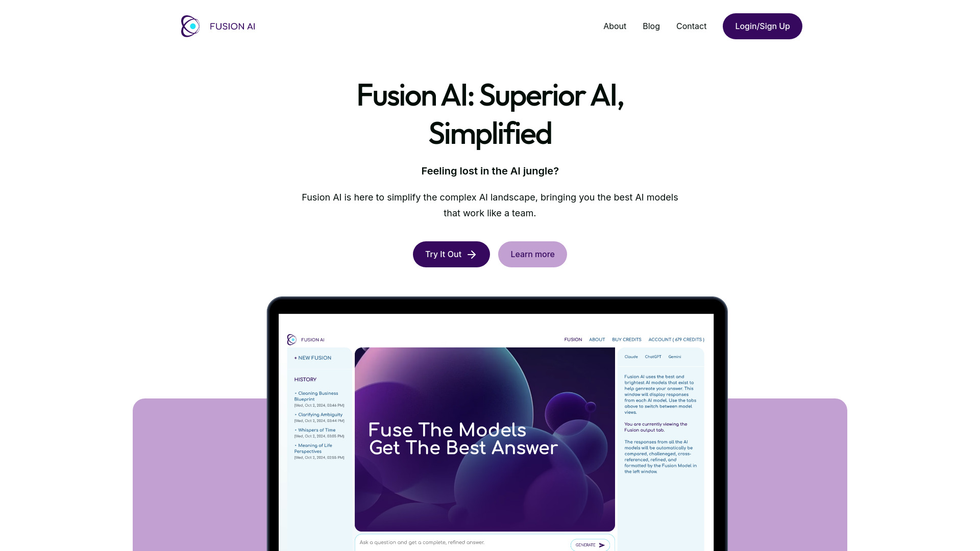Click the BUY CREDITS menu item
The width and height of the screenshot is (980, 551).
pos(627,339)
